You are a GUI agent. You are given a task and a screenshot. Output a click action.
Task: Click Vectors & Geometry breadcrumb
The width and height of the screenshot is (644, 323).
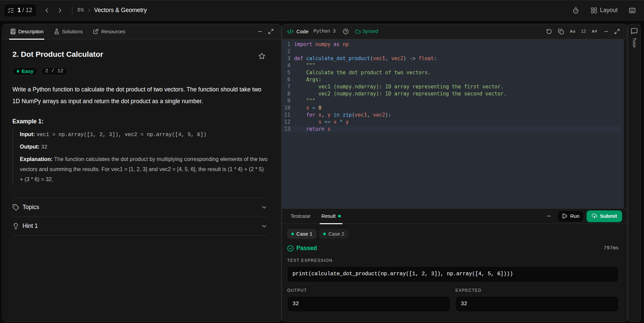120,10
